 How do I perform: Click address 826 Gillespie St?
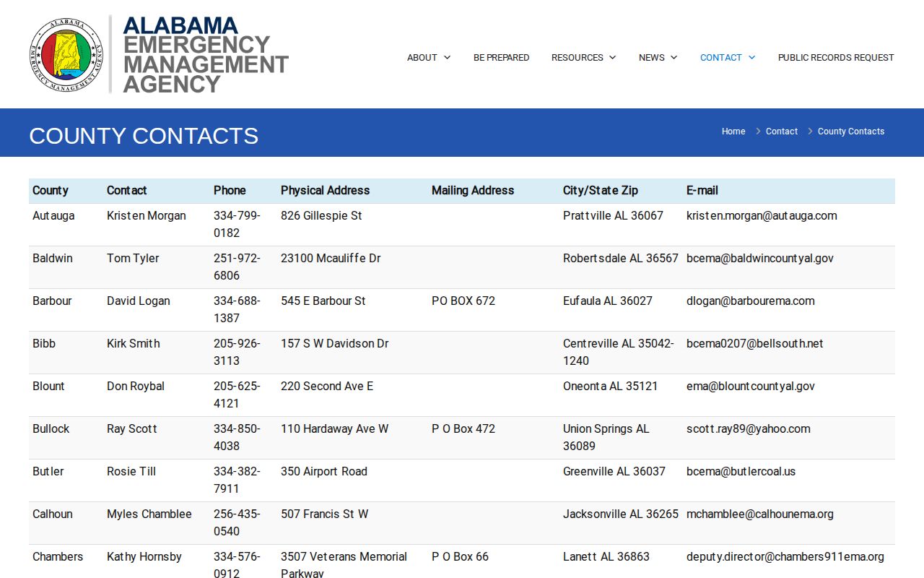[x=321, y=216]
